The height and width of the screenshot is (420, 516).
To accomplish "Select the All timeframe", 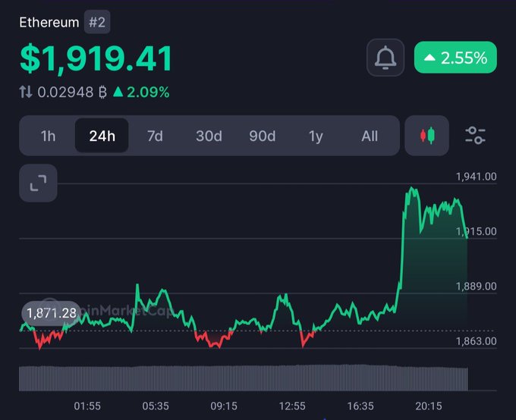I will [370, 136].
